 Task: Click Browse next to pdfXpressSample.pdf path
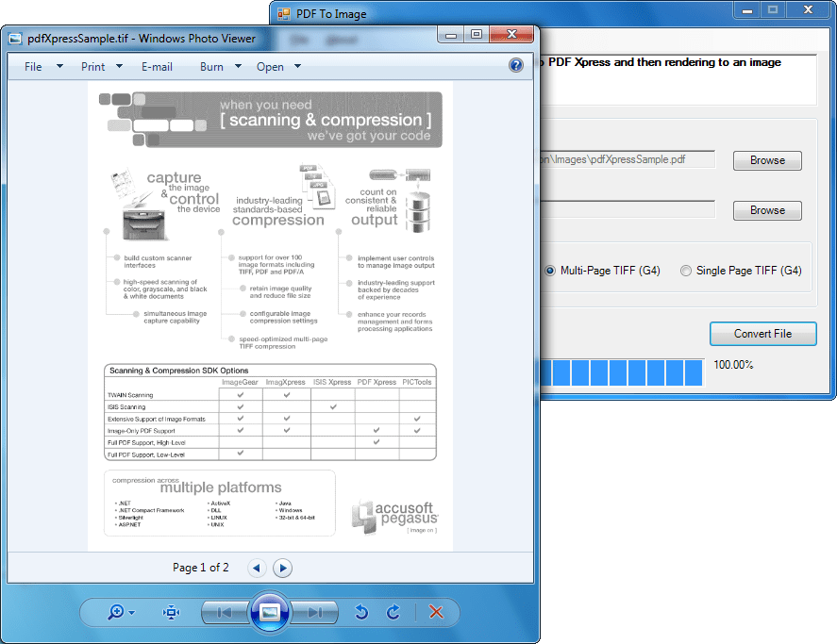(767, 160)
